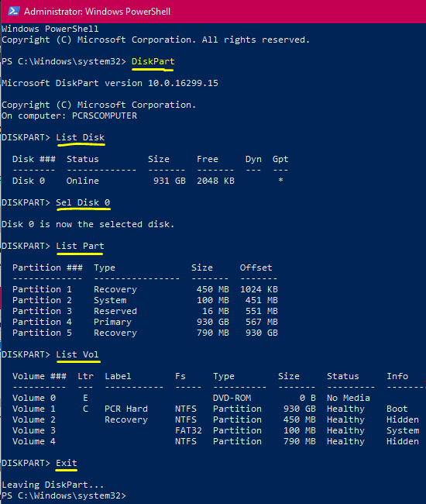The width and height of the screenshot is (426, 504).
Task: Click the Info column header in volume list
Action: coord(397,376)
